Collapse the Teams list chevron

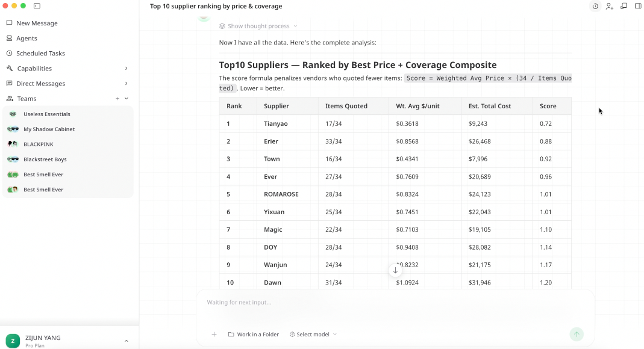pos(127,99)
